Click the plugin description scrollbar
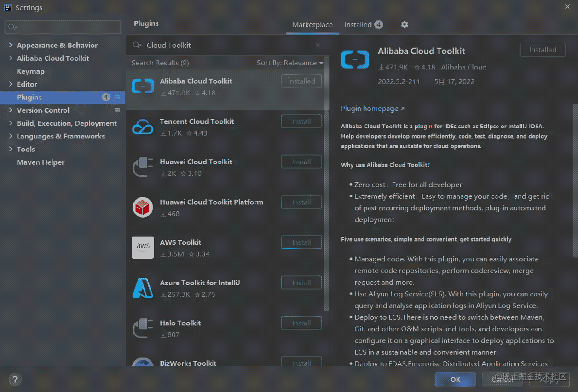This screenshot has height=392, width=578. point(576,181)
